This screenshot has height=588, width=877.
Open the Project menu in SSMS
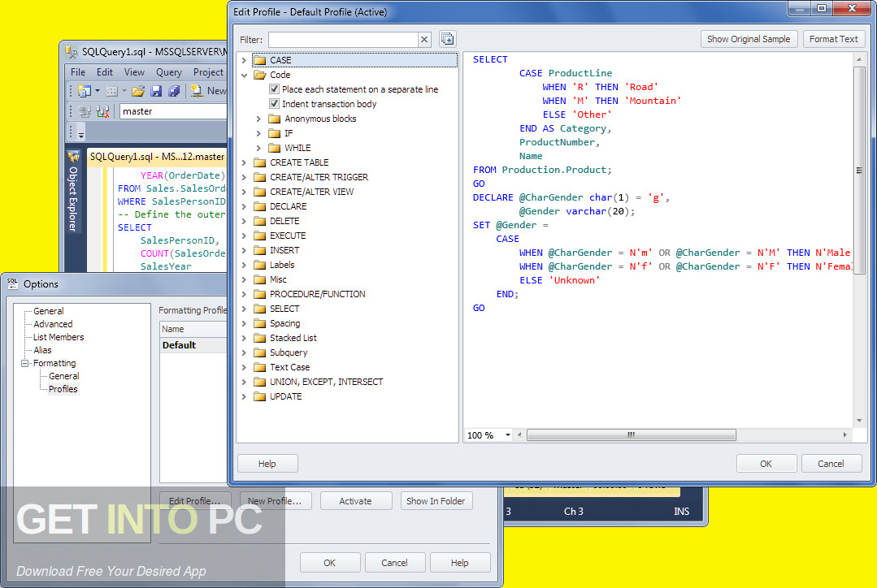208,72
